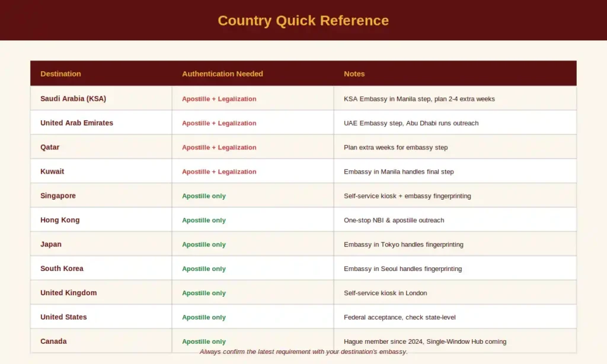Select note 'Embassy in Tokyo handles fingerprinting'
This screenshot has height=364, width=607.
click(403, 244)
